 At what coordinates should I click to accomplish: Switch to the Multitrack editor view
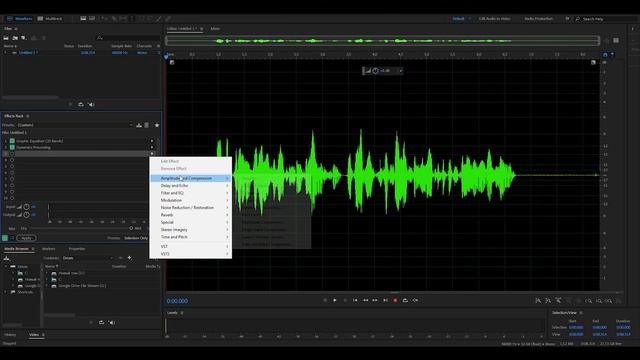coord(50,19)
